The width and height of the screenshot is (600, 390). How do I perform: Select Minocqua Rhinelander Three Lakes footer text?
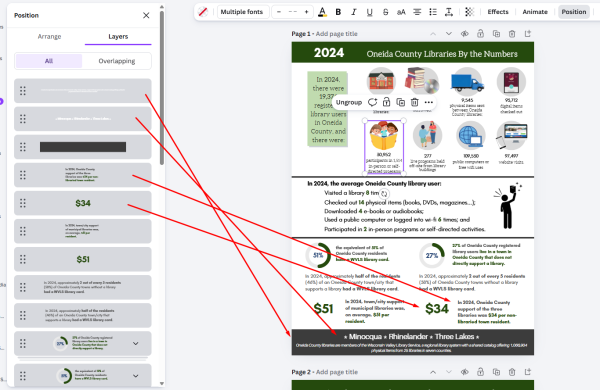point(412,337)
